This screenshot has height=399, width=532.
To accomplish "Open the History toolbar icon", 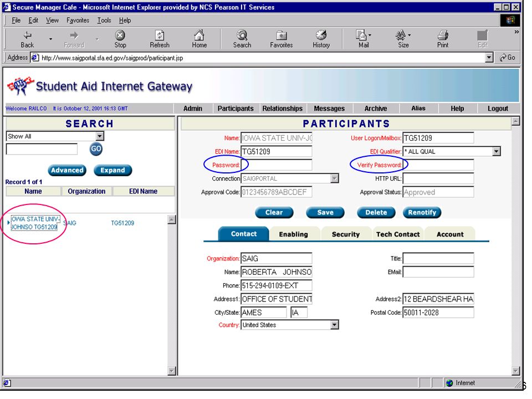I will [321, 39].
